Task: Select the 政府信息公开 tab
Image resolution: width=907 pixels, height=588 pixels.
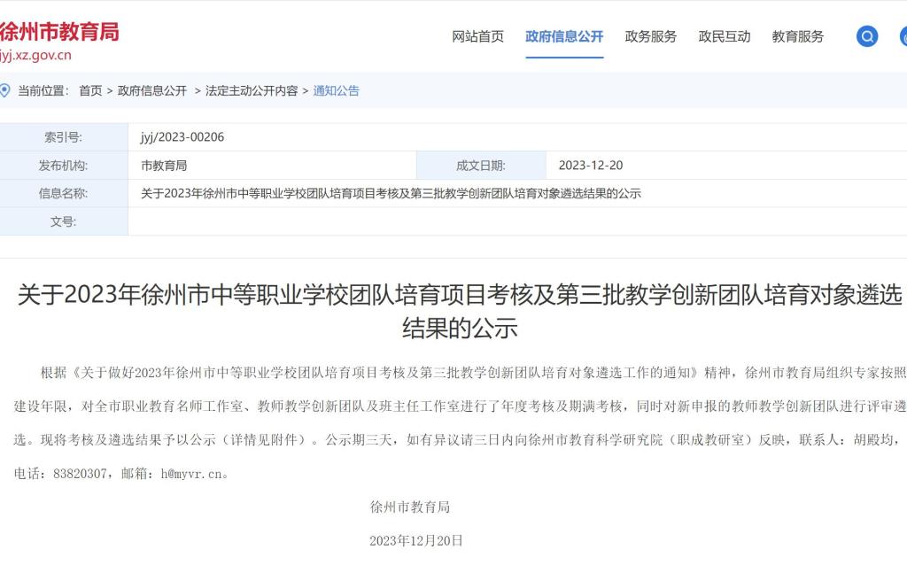Action: point(564,36)
